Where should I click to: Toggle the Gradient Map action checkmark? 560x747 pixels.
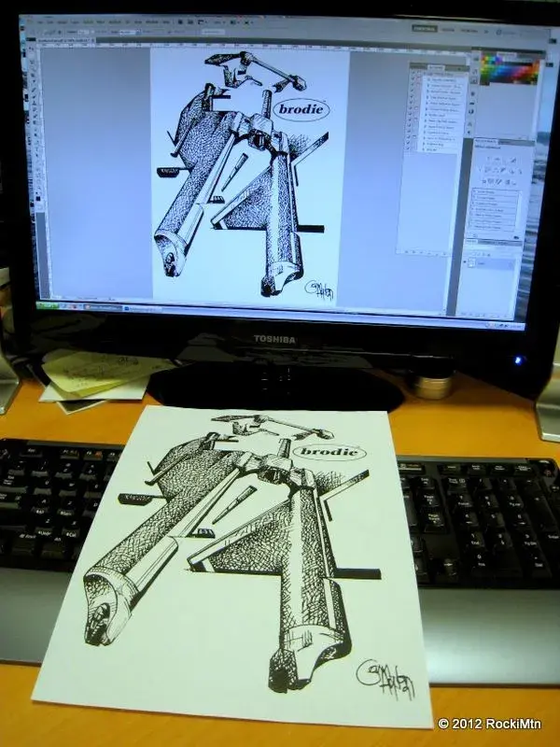pyautogui.click(x=408, y=144)
